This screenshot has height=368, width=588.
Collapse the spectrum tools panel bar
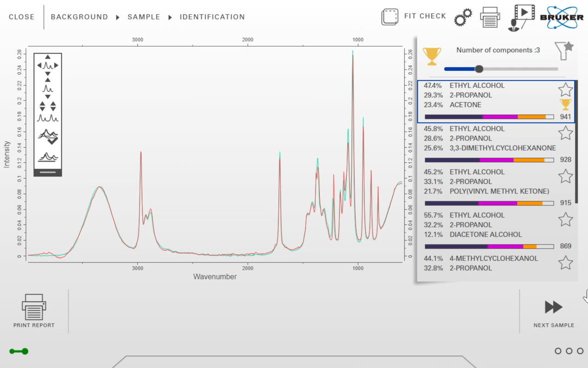[48, 172]
